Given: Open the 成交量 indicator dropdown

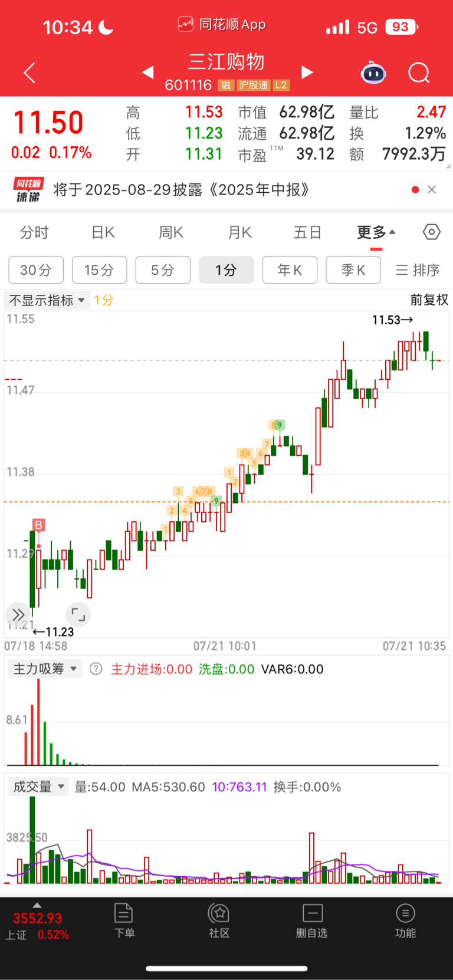Looking at the screenshot, I should (38, 787).
